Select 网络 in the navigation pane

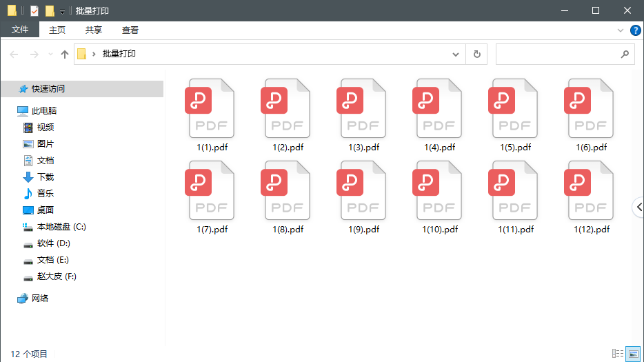40,299
